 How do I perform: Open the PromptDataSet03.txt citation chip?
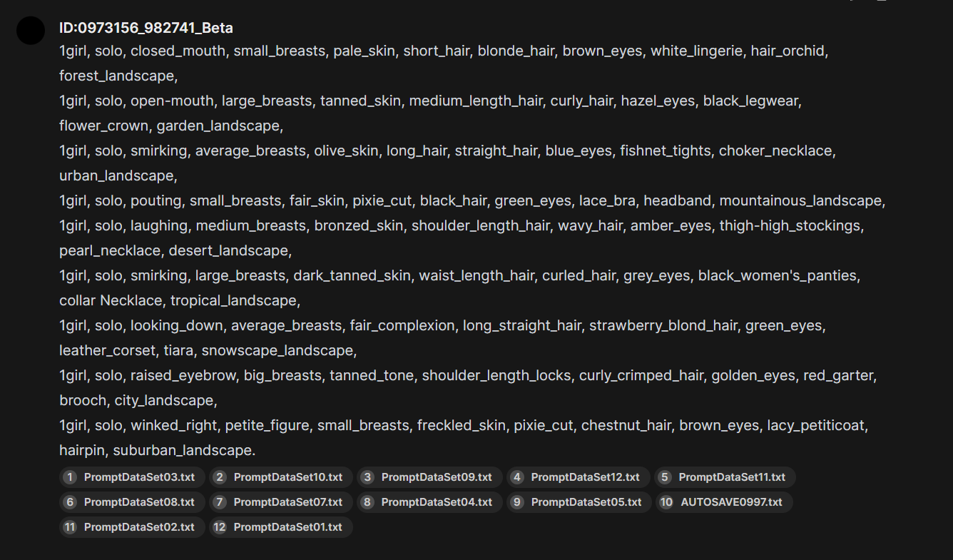(132, 477)
